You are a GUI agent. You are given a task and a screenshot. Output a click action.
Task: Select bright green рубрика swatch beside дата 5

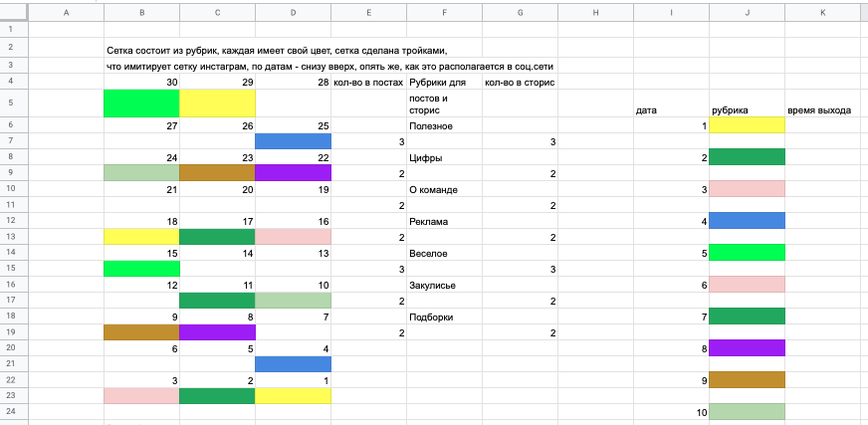pyautogui.click(x=748, y=253)
